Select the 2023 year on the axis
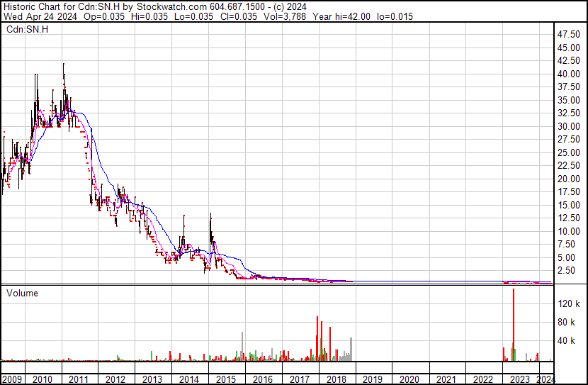588x385 pixels. pyautogui.click(x=520, y=379)
